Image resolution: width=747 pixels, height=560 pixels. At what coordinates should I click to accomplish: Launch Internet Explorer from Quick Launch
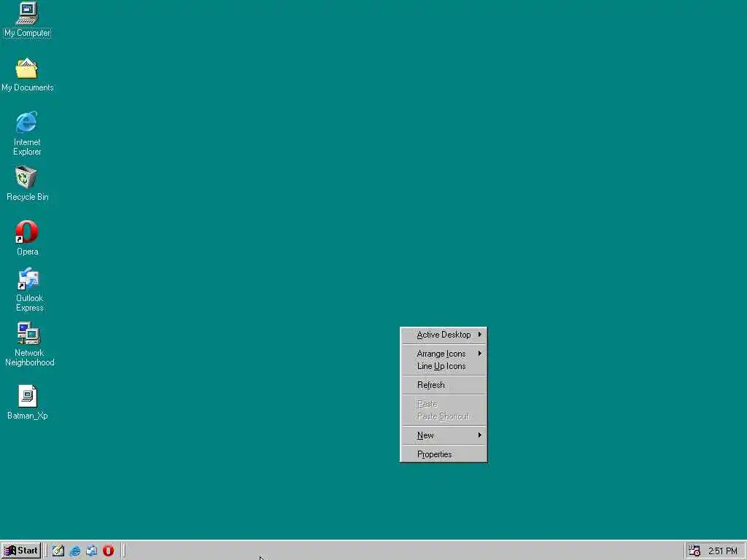[75, 551]
